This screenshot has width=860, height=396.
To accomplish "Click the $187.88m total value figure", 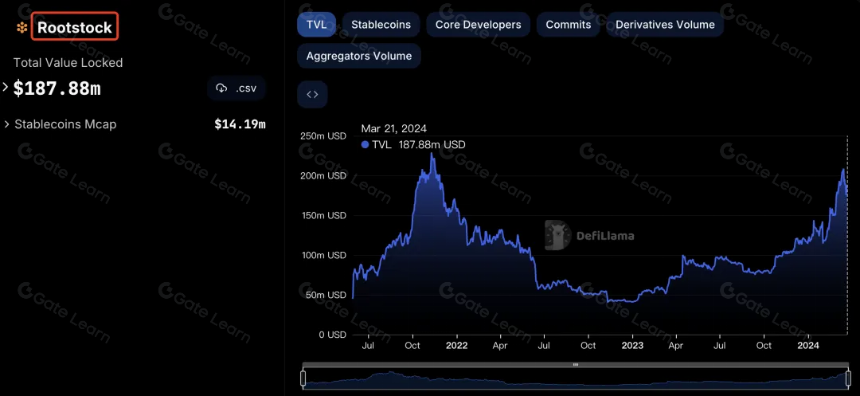I will [x=56, y=88].
